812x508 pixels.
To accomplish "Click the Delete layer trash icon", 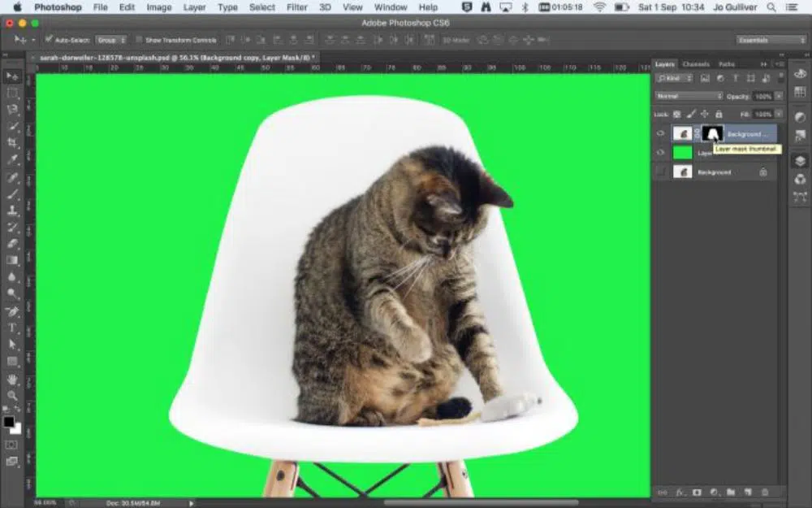I will click(x=765, y=492).
